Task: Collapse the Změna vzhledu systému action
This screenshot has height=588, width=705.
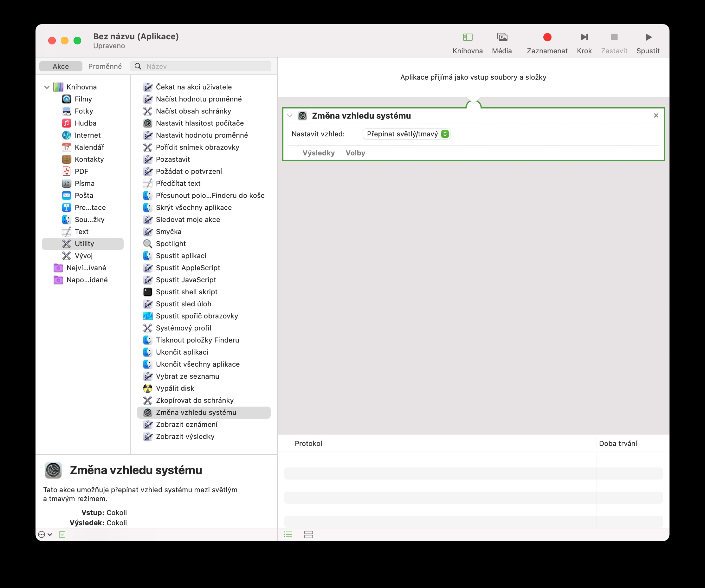Action: [x=290, y=116]
